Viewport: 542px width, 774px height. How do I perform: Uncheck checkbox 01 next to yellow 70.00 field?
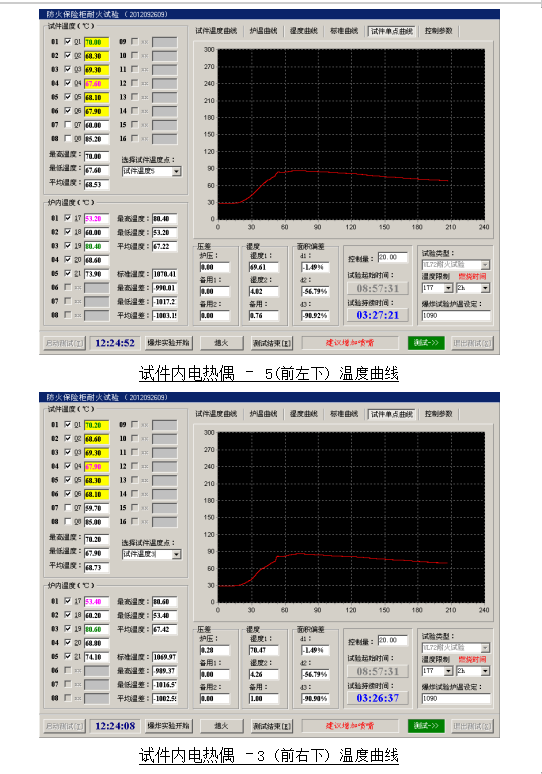(68, 42)
